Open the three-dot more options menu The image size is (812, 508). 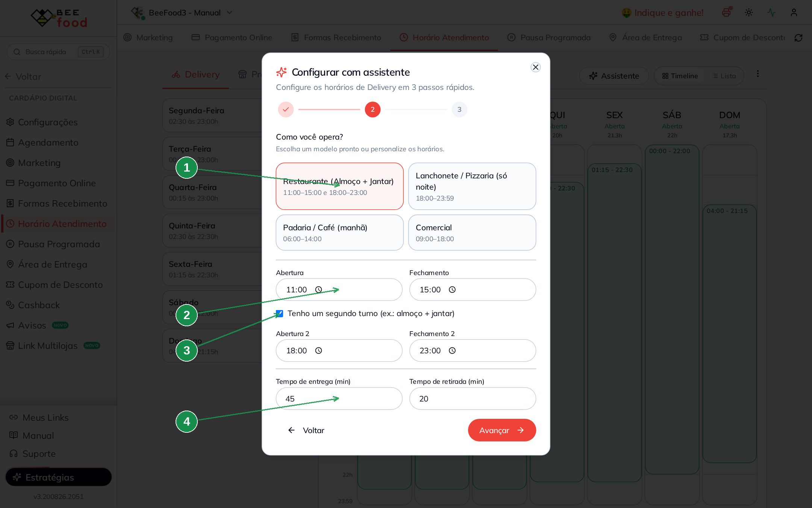[758, 74]
